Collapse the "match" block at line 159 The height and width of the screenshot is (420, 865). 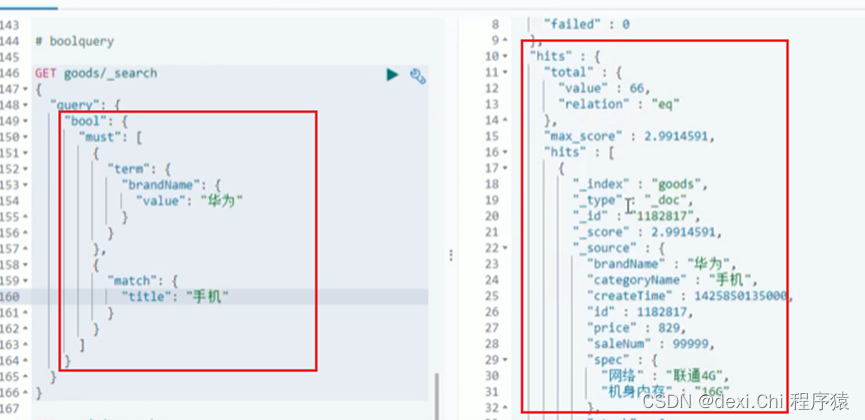pyautogui.click(x=26, y=281)
